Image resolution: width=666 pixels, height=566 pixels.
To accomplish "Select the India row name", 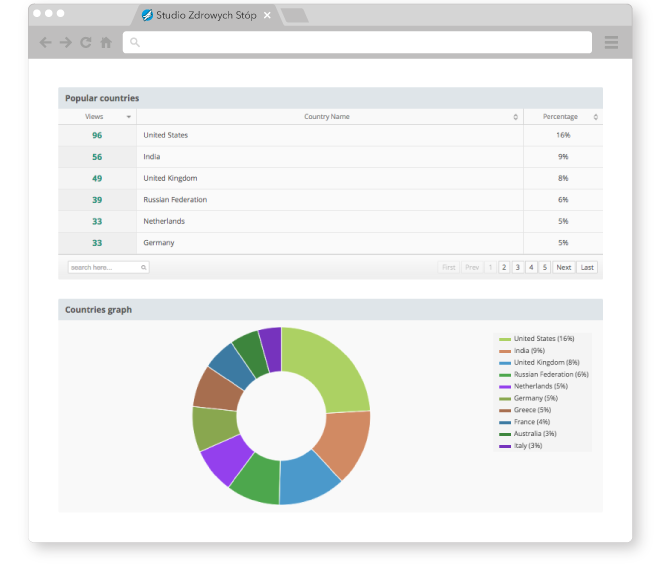I will (152, 157).
